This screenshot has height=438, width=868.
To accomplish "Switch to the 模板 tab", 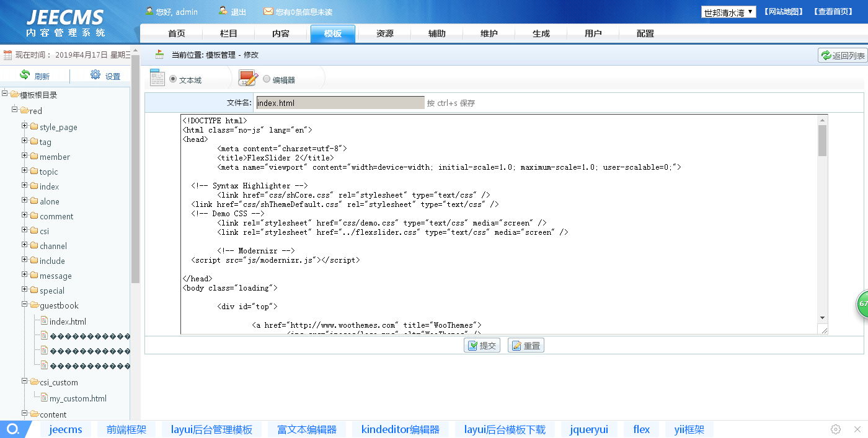I will click(x=333, y=33).
